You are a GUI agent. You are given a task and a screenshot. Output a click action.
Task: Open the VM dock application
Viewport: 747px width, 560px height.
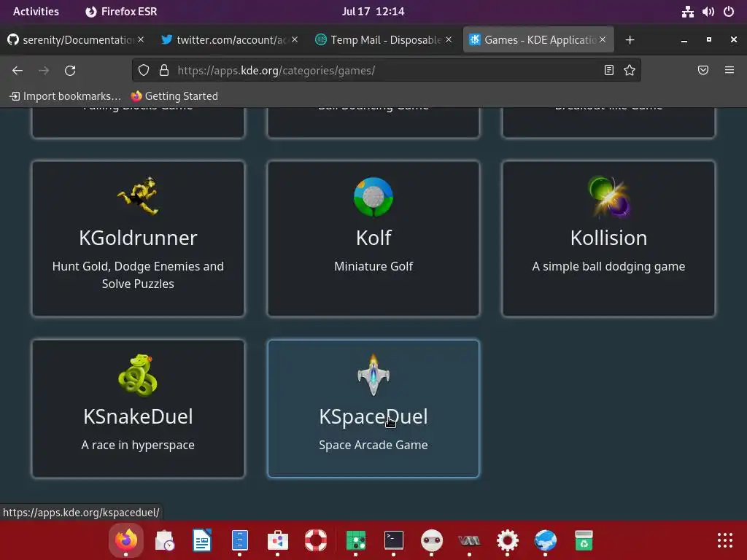[x=469, y=540]
